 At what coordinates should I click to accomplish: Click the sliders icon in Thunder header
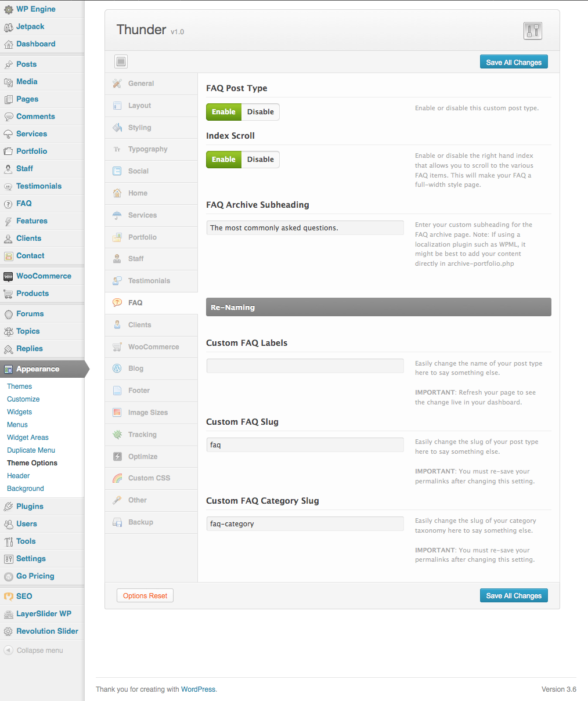click(x=532, y=31)
